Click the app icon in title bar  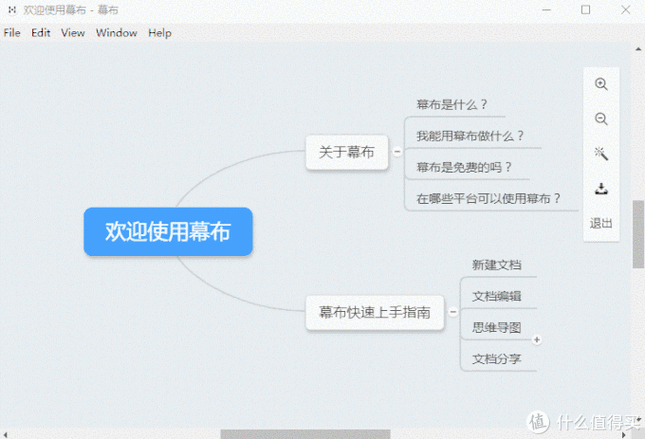(x=12, y=9)
